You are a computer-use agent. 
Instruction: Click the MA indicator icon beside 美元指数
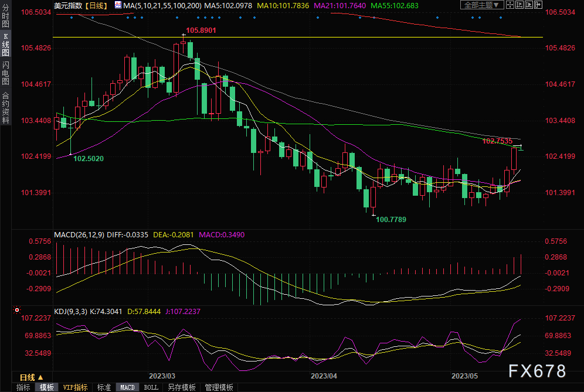(x=118, y=5)
